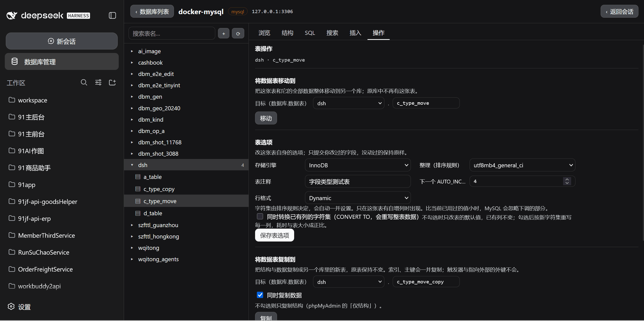Open Settings gear at bottom
Viewport: 644px width, 321px height.
pyautogui.click(x=11, y=307)
